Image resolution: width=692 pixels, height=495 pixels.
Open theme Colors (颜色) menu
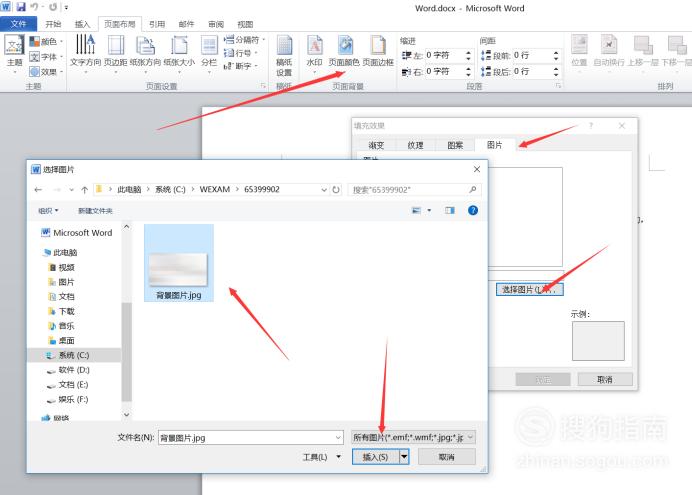(x=46, y=42)
